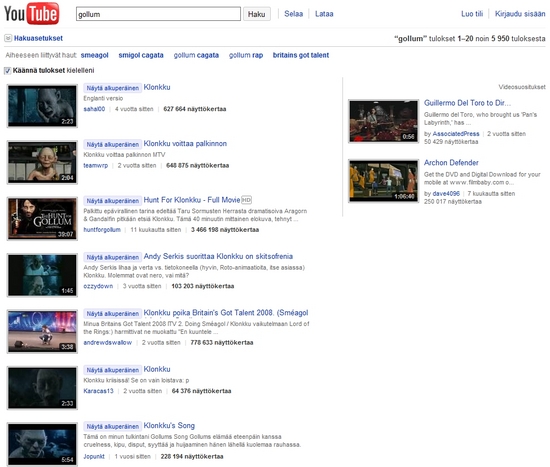Click the 1:06:40 Archon Defender thumbnail
This screenshot has height=467, width=550.
click(383, 181)
